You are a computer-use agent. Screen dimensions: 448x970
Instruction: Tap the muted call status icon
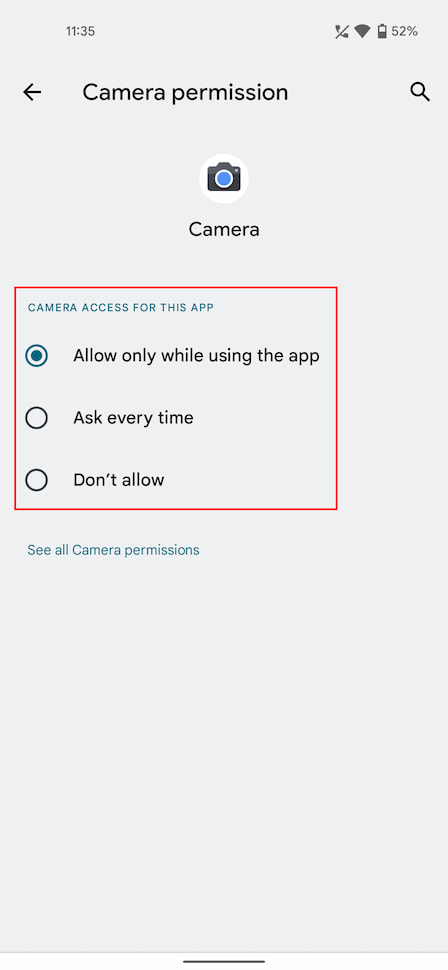point(342,31)
